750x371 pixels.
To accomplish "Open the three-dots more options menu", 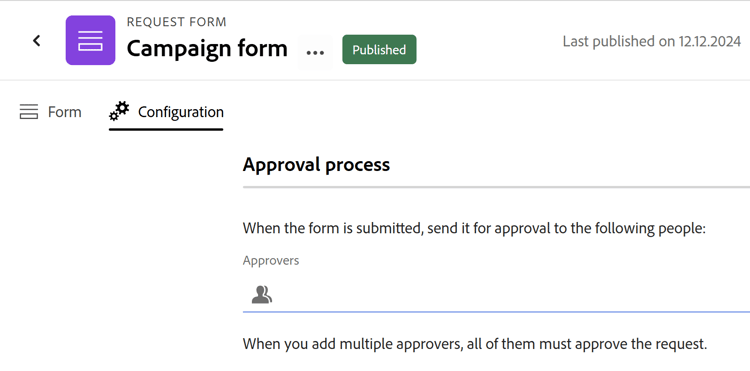I will point(315,52).
